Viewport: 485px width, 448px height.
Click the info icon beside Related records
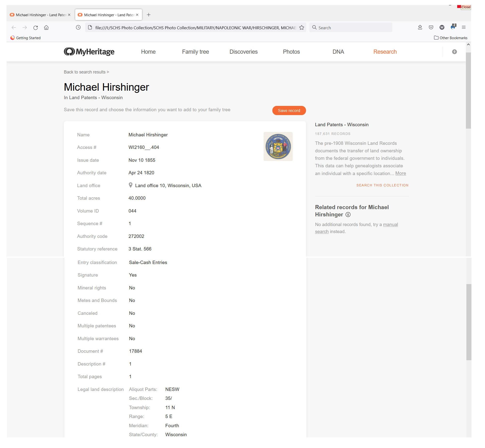click(x=348, y=214)
